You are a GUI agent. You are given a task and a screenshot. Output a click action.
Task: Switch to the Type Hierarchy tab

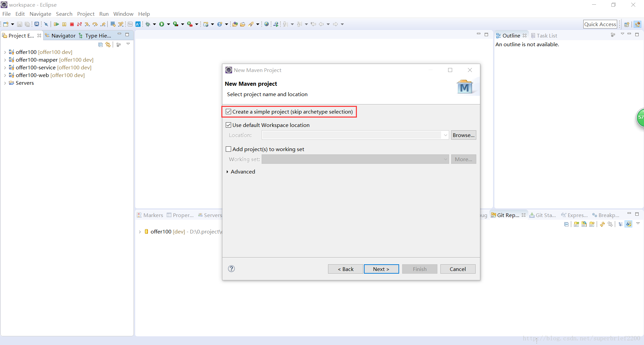(95, 36)
